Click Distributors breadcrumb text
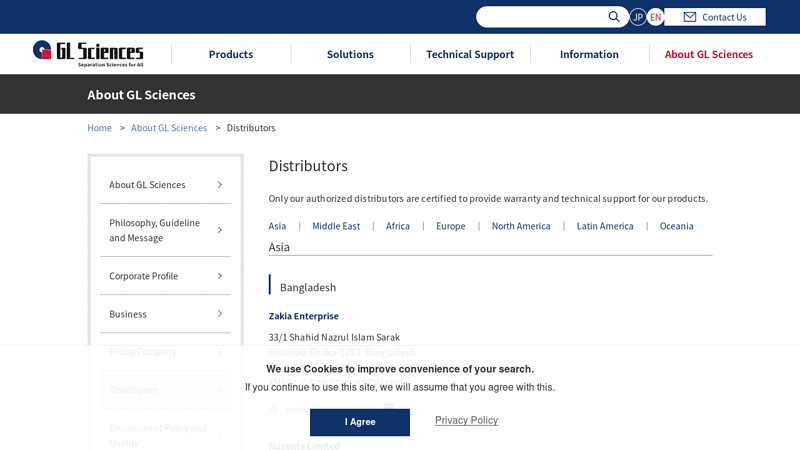The height and width of the screenshot is (450, 800). point(251,128)
